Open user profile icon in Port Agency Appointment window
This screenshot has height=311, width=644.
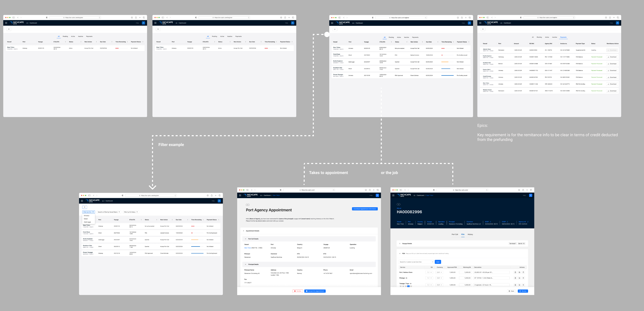[377, 195]
